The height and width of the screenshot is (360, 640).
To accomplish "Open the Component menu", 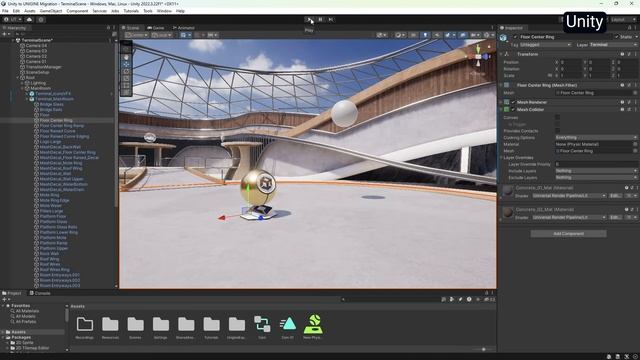I will (x=77, y=11).
